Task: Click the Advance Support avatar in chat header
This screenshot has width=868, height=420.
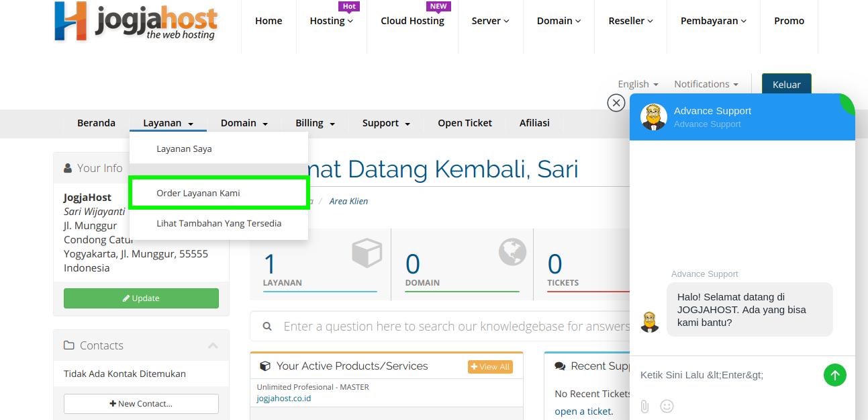Action: 653,117
